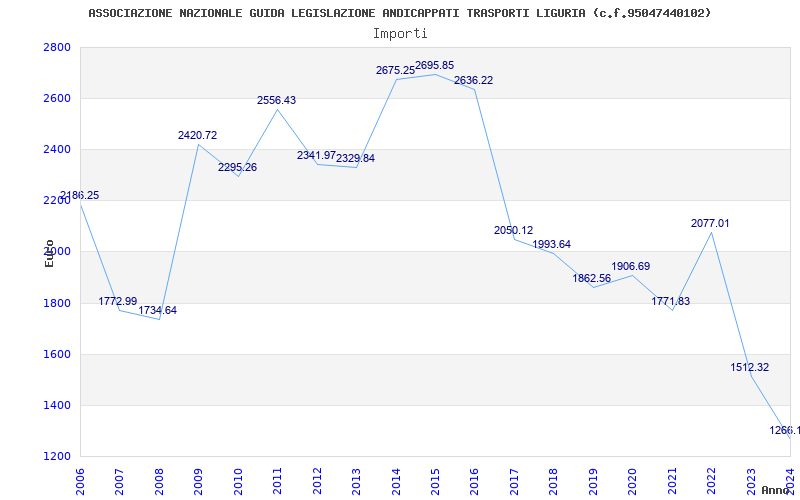Click the x-axis year 2020
The height and width of the screenshot is (500, 800).
pos(633,482)
